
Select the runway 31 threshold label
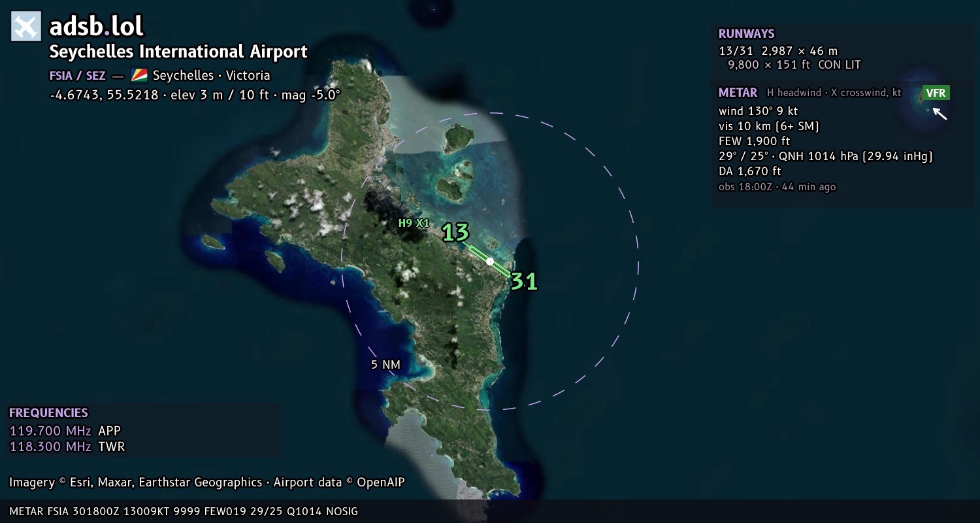coord(524,282)
